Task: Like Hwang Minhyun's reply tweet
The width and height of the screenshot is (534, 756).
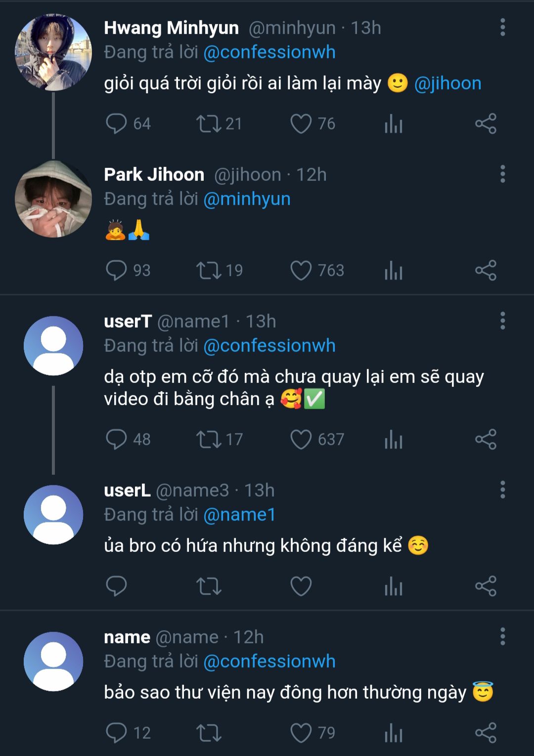Action: [x=301, y=124]
